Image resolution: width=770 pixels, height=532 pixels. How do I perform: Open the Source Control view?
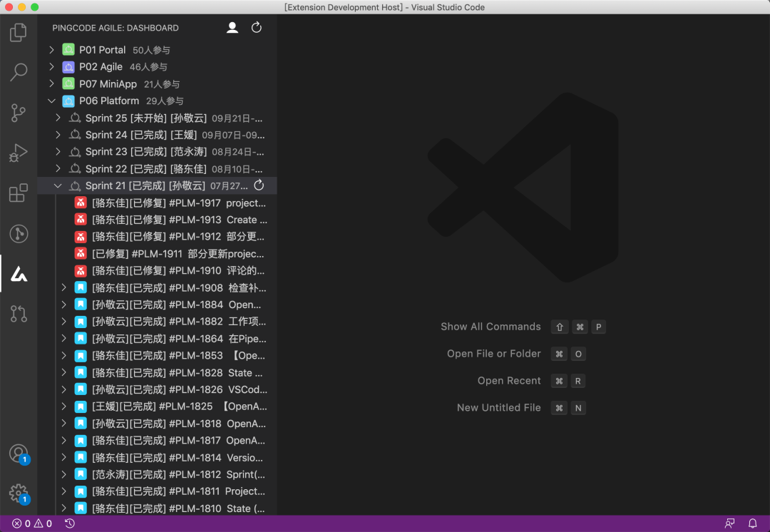pos(19,113)
